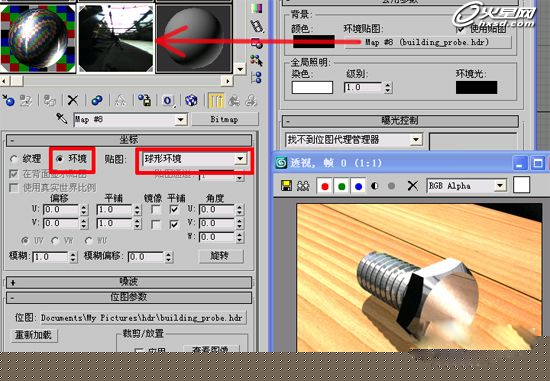This screenshot has height=381, width=550.
Task: Clone the rendered frame window icon
Action: point(303,186)
